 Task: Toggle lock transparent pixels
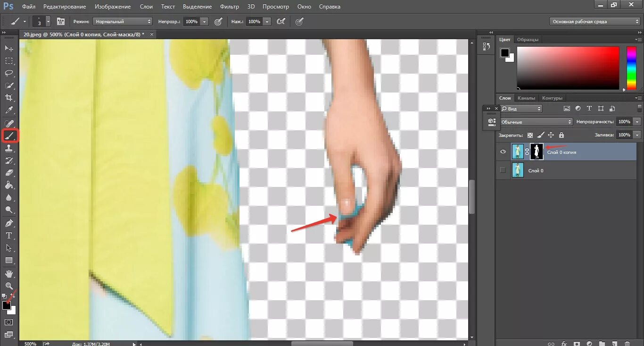pos(530,135)
